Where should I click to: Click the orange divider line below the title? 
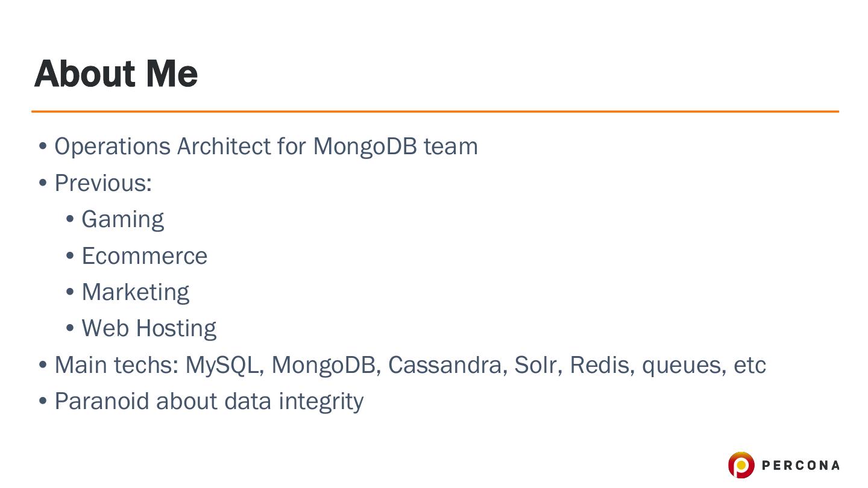(434, 111)
